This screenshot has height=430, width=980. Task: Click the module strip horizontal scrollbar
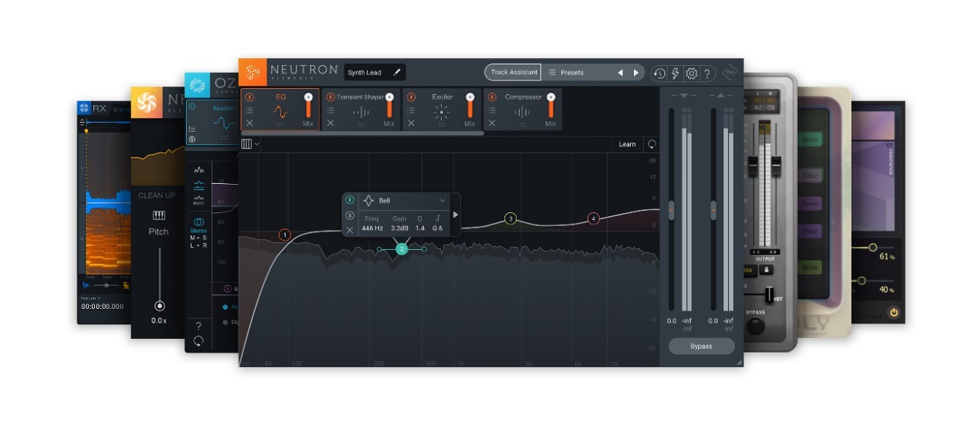[x=362, y=133]
